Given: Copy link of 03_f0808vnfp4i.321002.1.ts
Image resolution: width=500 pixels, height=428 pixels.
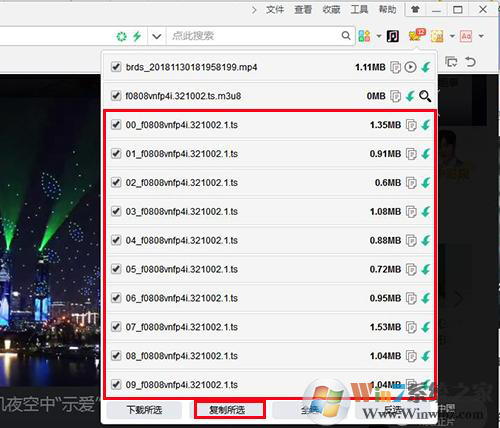Looking at the screenshot, I should tap(411, 212).
